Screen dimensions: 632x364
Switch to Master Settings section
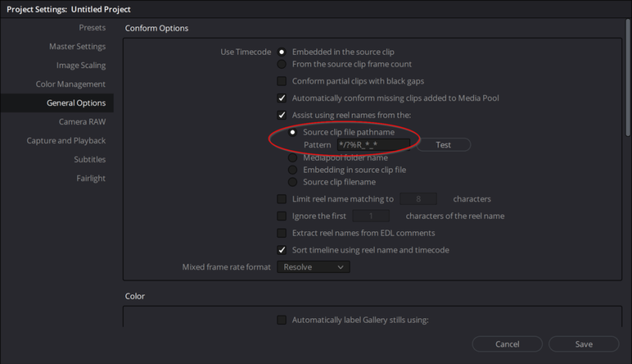point(77,47)
